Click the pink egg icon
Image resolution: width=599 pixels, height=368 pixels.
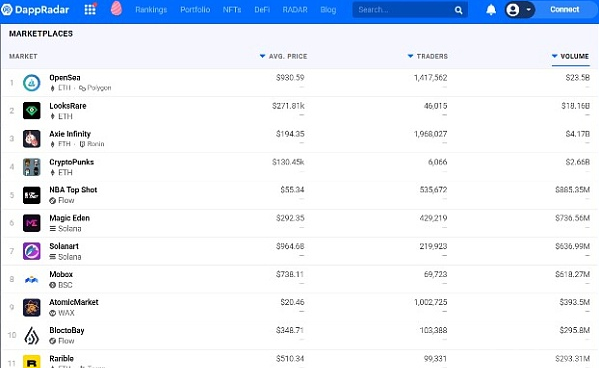pyautogui.click(x=117, y=8)
